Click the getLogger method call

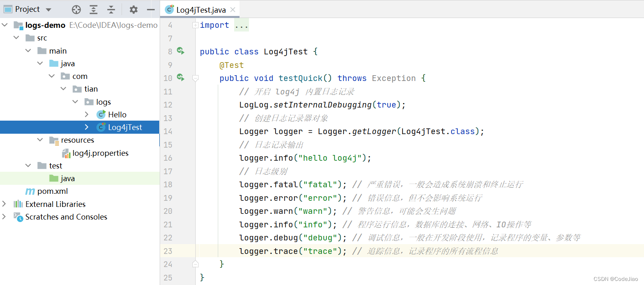[374, 131]
